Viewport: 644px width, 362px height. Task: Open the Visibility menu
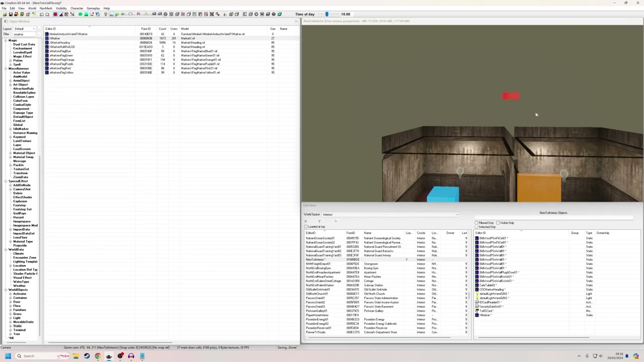click(61, 9)
